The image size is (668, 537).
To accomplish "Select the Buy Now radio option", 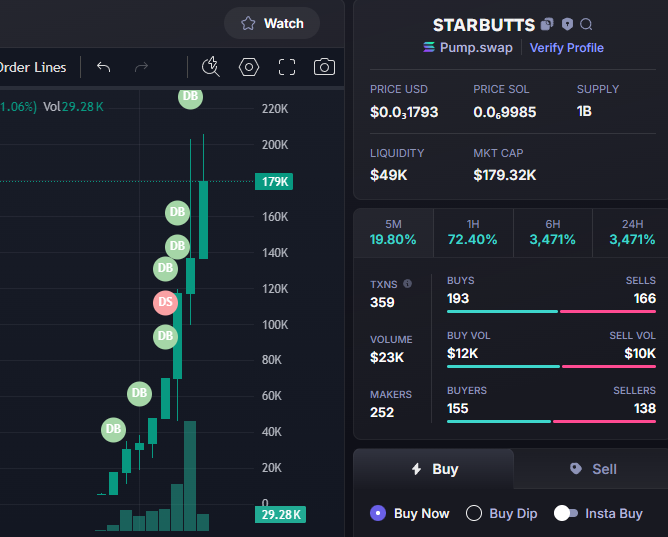I will tap(378, 513).
